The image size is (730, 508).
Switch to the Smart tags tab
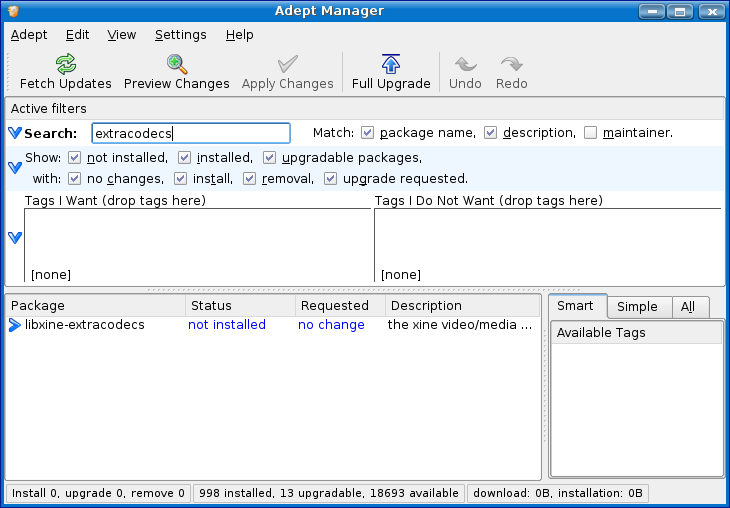coord(577,306)
